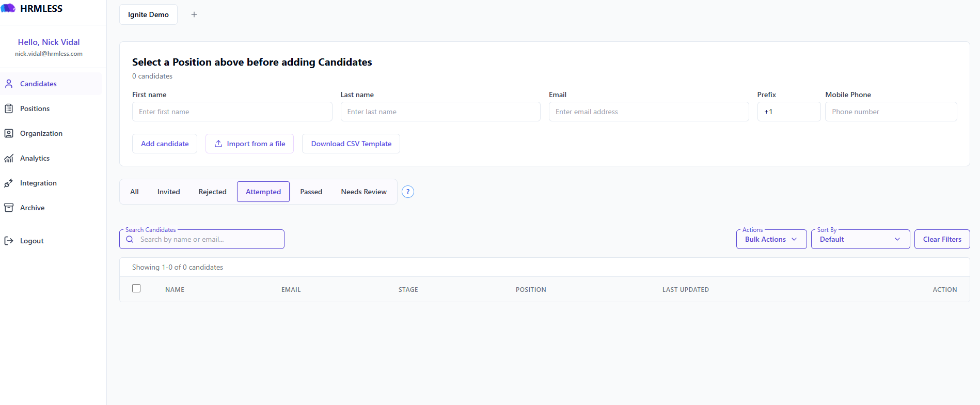This screenshot has height=405, width=980.
Task: Select the Needs Review tab
Action: pyautogui.click(x=364, y=192)
